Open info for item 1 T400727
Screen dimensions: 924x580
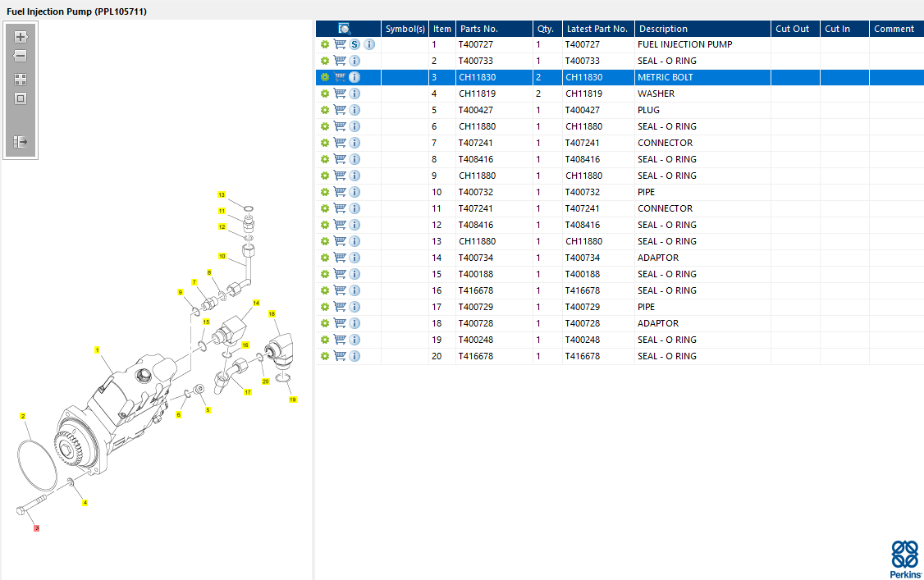point(369,44)
